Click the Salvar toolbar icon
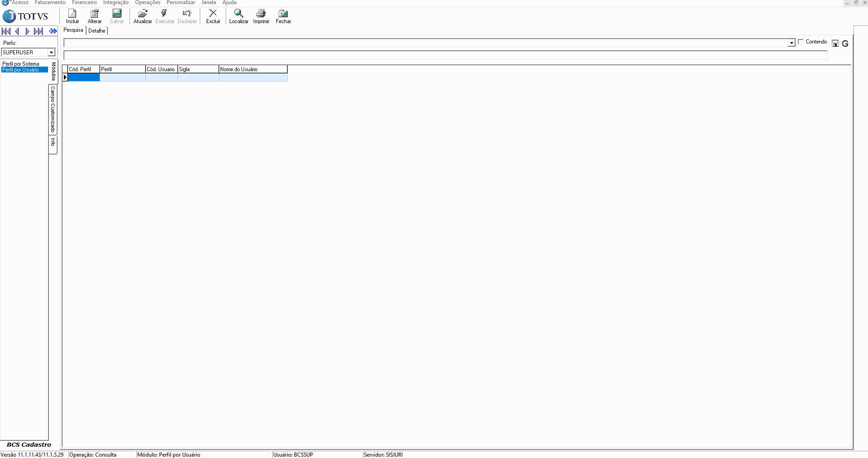 click(x=117, y=16)
